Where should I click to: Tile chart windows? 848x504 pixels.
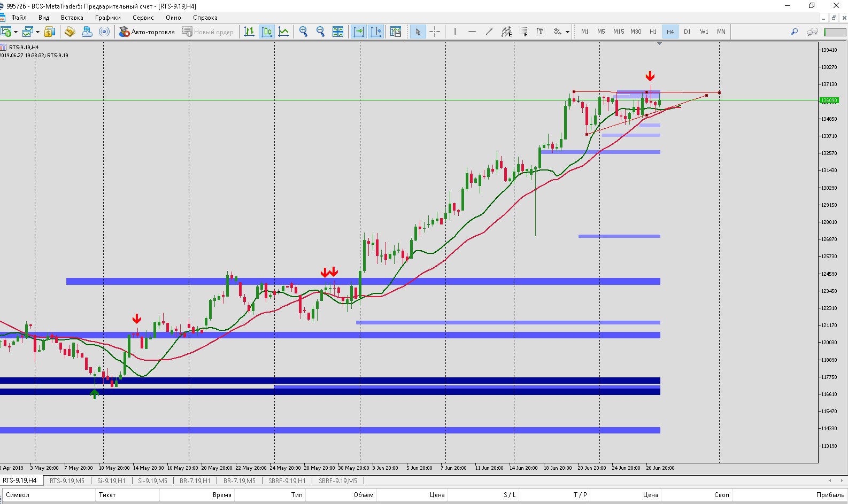338,32
